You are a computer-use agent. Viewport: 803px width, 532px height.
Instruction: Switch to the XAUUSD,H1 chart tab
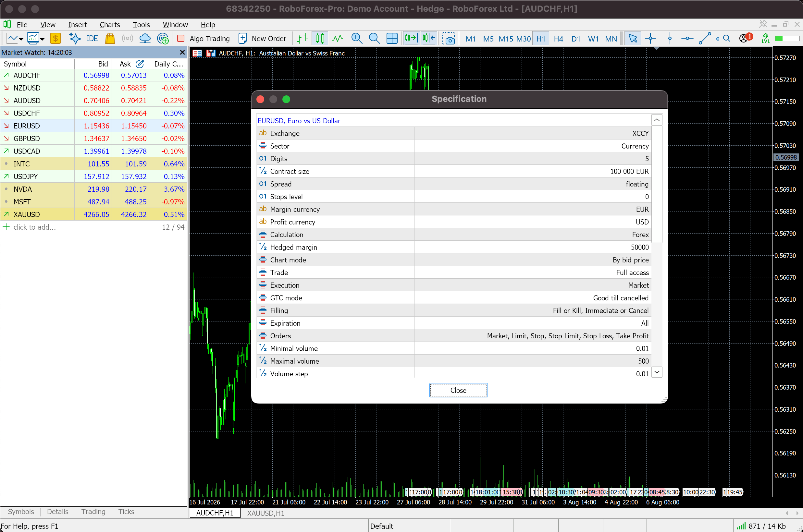(x=266, y=513)
